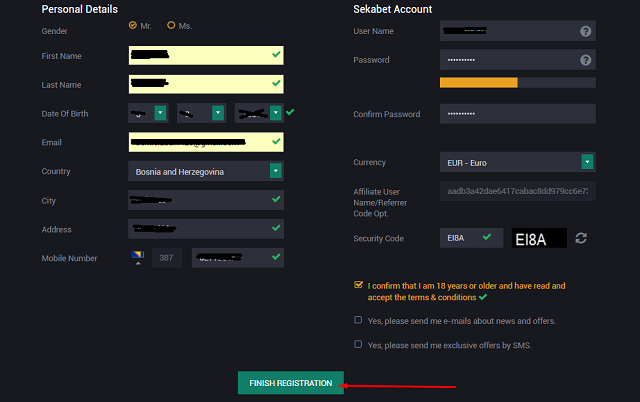Click the Last Name input field
The height and width of the screenshot is (402, 640).
[x=206, y=84]
